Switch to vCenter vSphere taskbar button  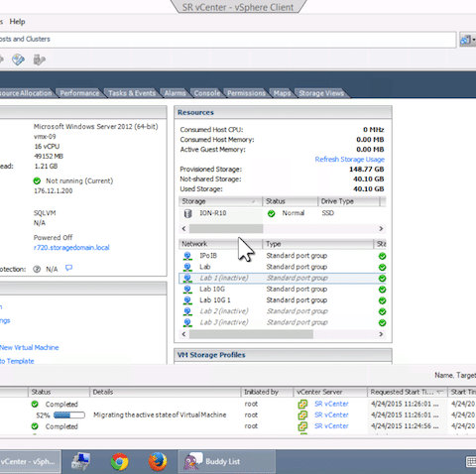(31, 462)
